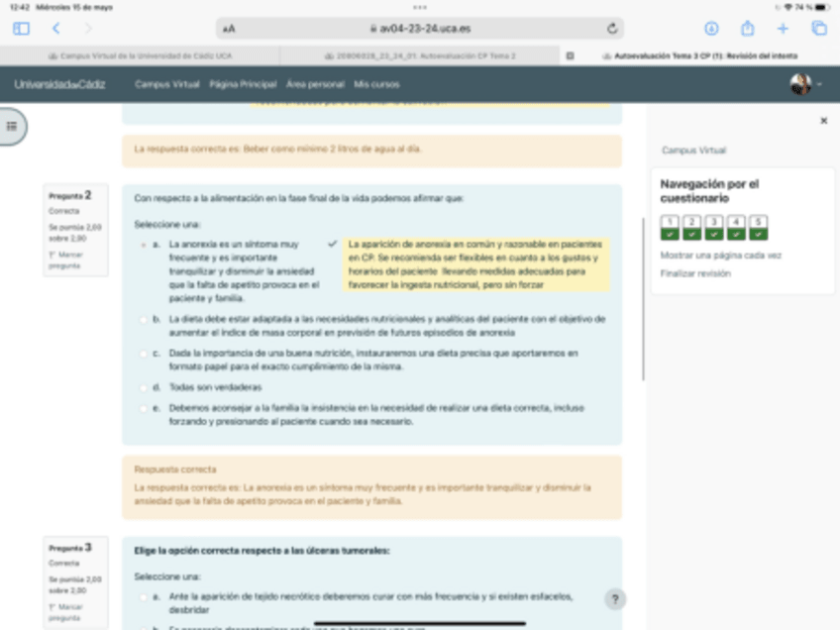Jump to question 1 in quiz navigation

point(670,228)
